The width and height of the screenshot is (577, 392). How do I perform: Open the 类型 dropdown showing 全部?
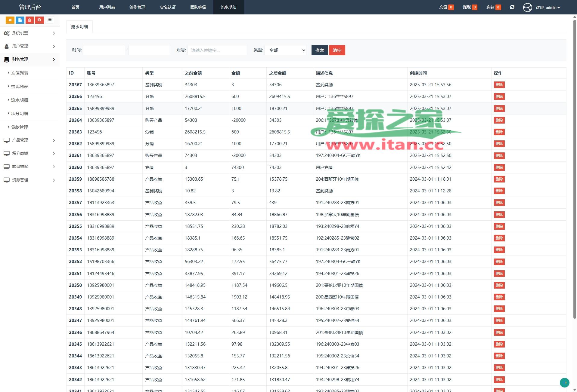tap(285, 50)
